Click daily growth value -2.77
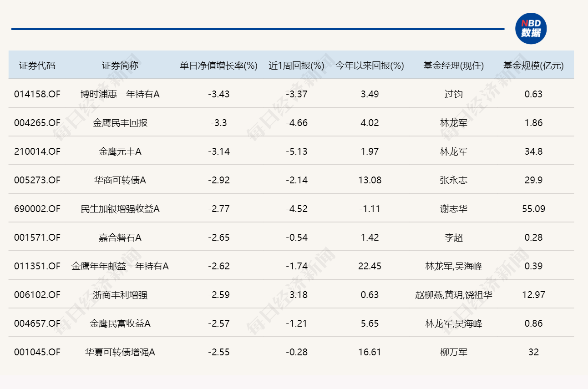 (x=219, y=209)
